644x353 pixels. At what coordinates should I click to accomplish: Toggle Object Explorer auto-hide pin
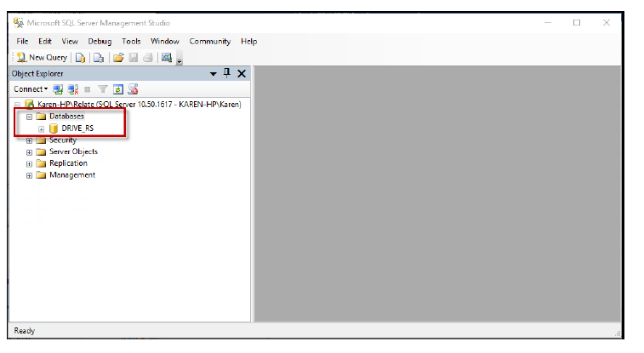(x=226, y=73)
